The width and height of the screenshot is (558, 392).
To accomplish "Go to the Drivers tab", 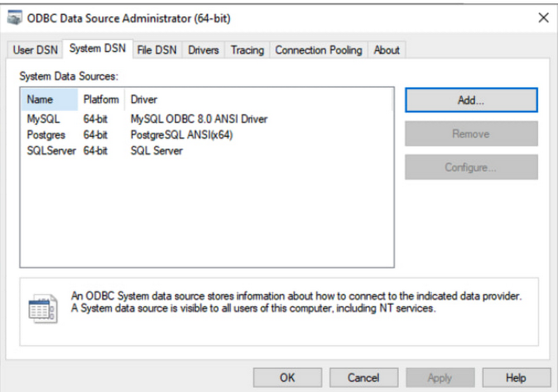I will (x=203, y=50).
